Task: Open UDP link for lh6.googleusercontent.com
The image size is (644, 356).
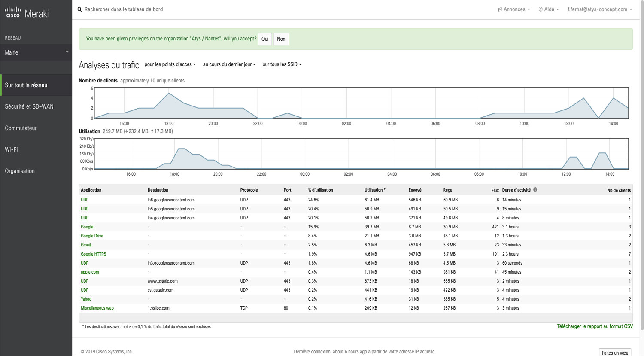Action: click(85, 200)
